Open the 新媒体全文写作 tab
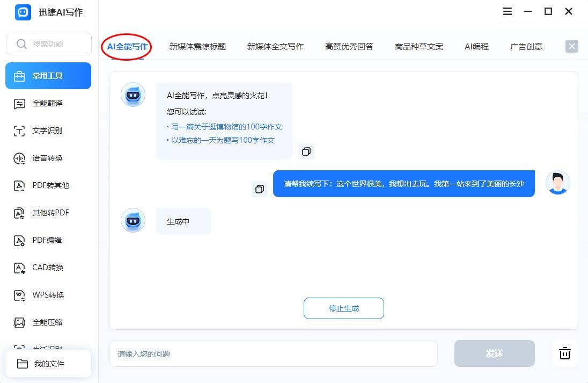The height and width of the screenshot is (383, 588). pos(275,47)
